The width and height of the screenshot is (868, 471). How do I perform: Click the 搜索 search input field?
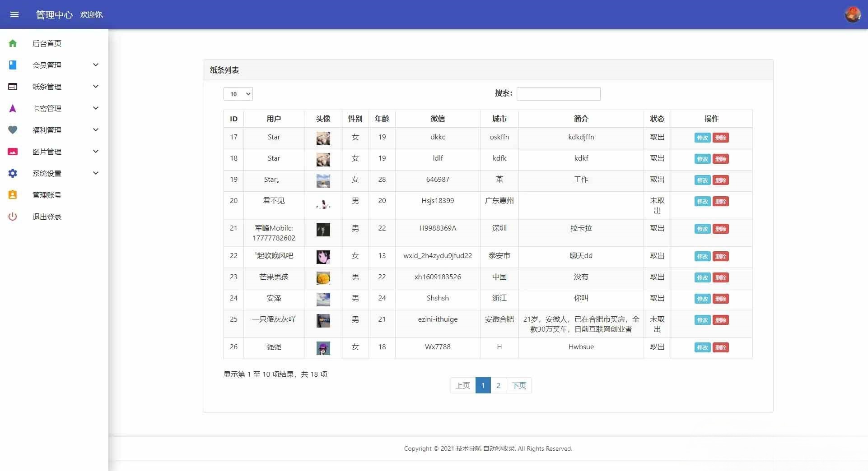[x=559, y=94]
